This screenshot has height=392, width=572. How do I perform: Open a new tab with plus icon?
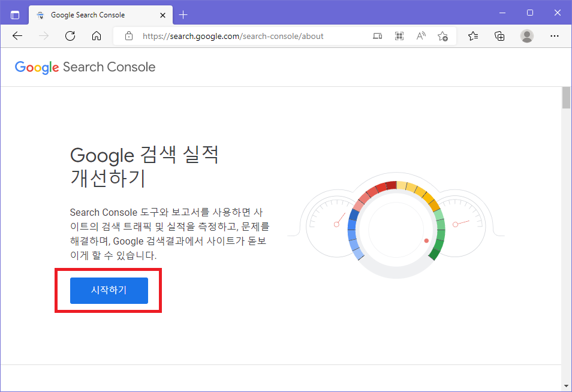pos(183,15)
